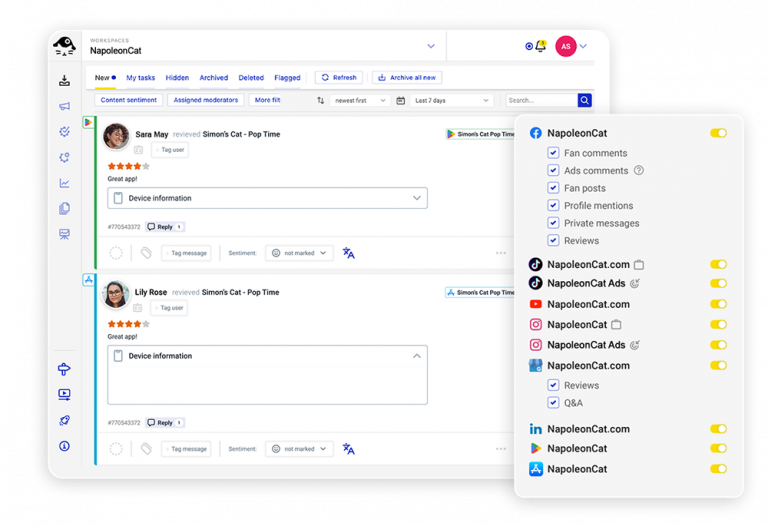Click the AS user avatar
The height and width of the screenshot is (526, 768).
[566, 46]
